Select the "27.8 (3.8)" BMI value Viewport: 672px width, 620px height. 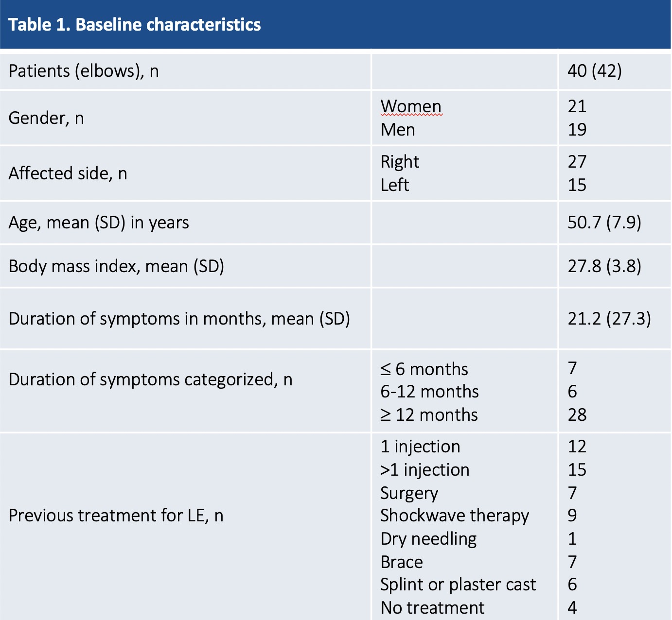click(x=604, y=266)
